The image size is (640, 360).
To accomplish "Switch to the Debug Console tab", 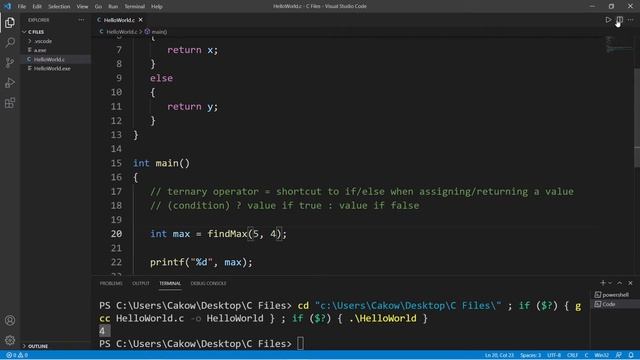I will click(208, 283).
